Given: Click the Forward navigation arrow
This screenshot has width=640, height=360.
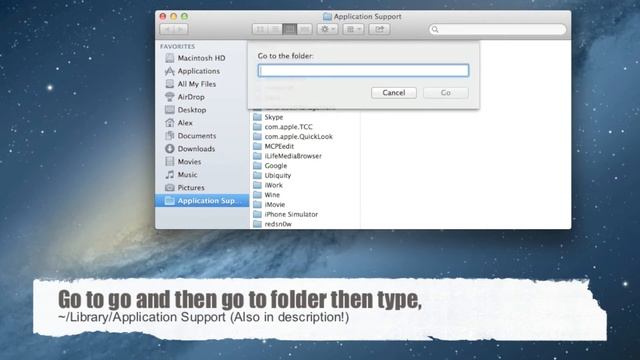Looking at the screenshot, I should click(181, 29).
